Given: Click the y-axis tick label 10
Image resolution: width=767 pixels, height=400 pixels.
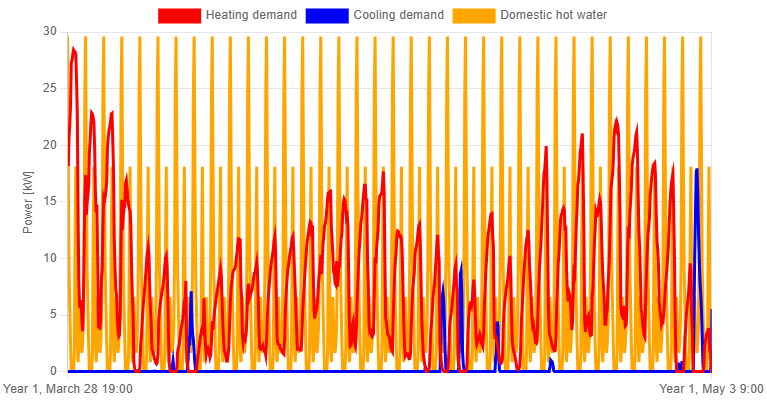Looking at the screenshot, I should point(57,258).
